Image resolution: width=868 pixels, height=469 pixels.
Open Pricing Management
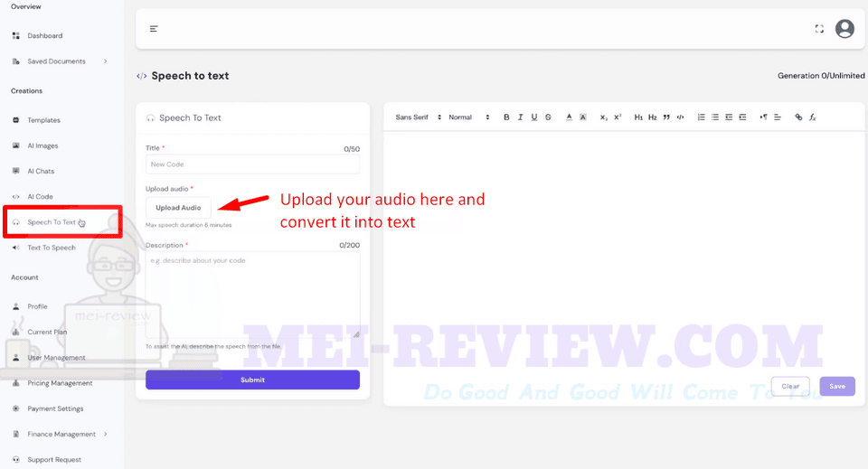(60, 383)
